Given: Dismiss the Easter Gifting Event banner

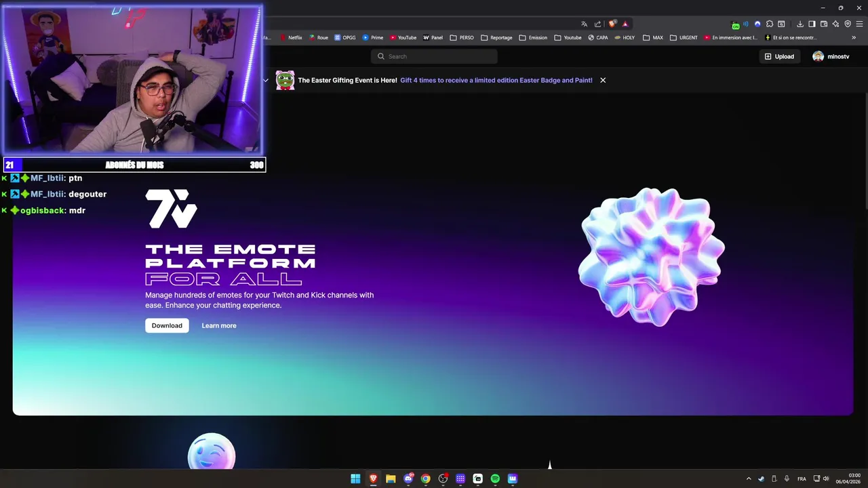Looking at the screenshot, I should pyautogui.click(x=602, y=80).
